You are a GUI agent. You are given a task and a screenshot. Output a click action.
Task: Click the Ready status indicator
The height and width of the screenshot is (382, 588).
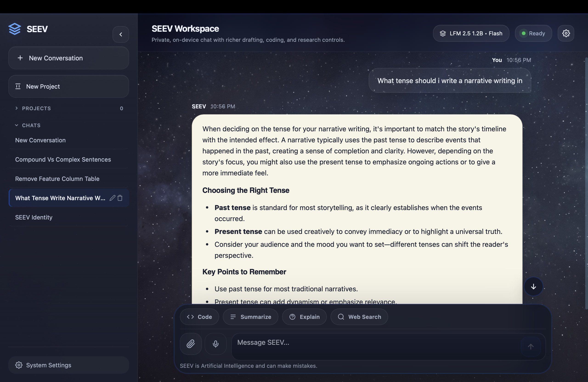click(533, 33)
